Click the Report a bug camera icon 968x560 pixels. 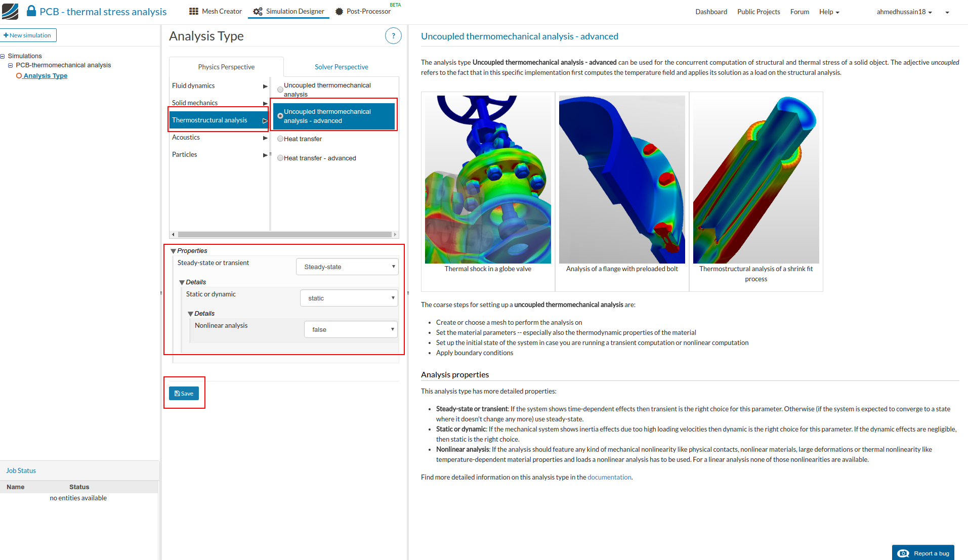point(903,553)
